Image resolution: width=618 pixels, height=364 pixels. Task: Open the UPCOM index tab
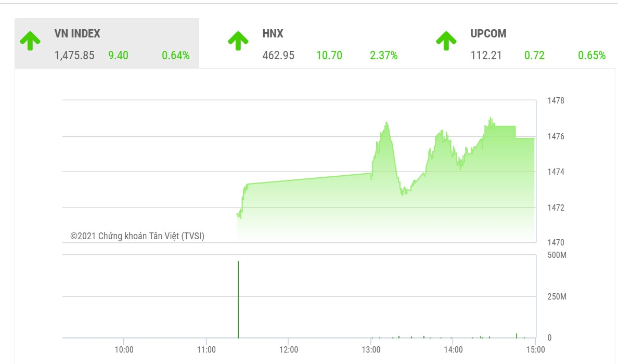pos(523,43)
